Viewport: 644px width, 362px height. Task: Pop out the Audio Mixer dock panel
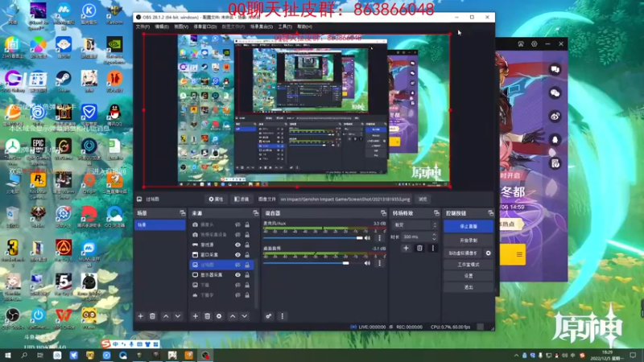(x=383, y=213)
